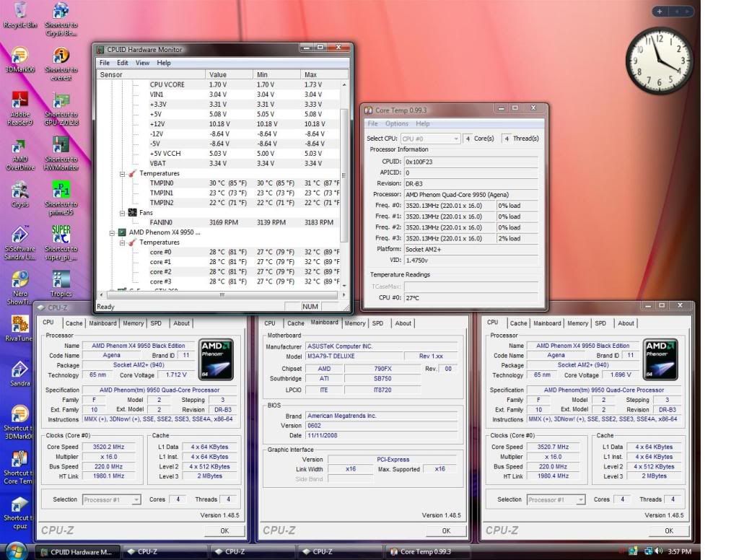Click Core Temp 0.99.3 taskbar button
This screenshot has height=560, width=739.
[428, 551]
